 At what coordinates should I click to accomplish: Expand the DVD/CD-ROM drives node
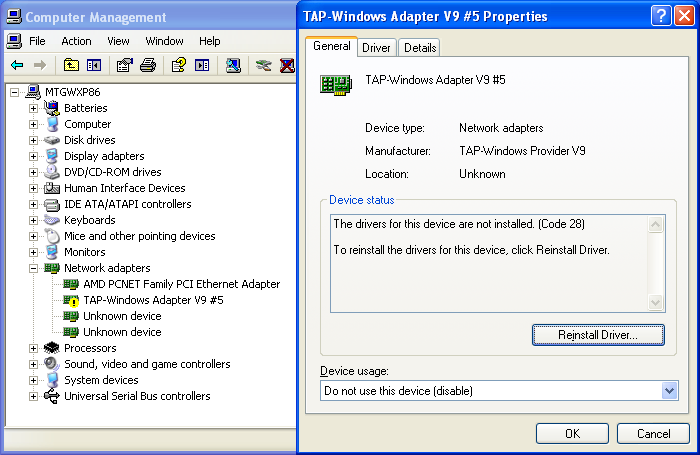[x=33, y=172]
